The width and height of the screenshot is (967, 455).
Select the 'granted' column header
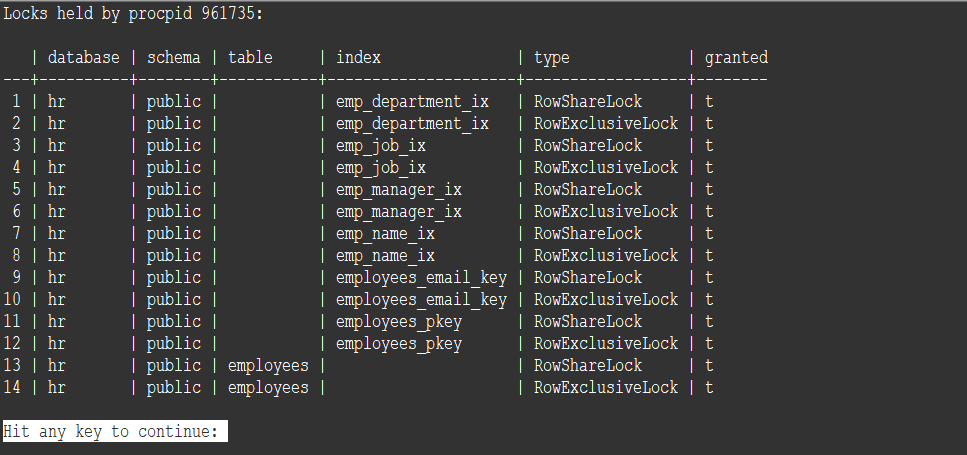[x=736, y=58]
